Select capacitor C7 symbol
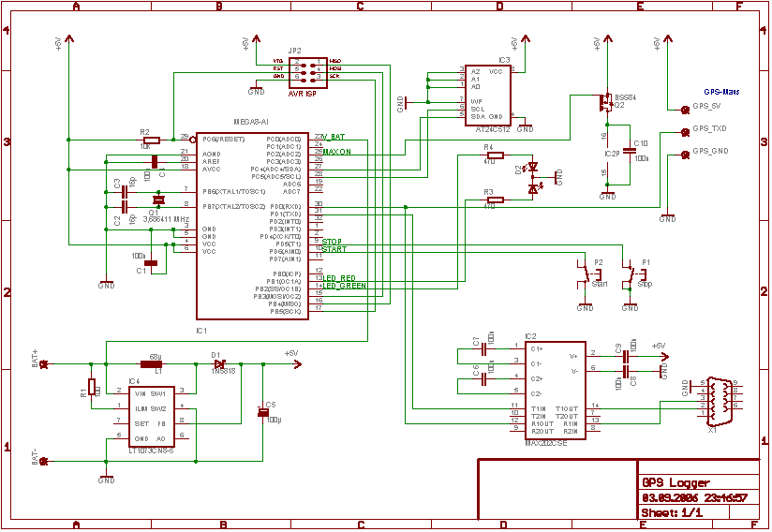Image resolution: width=772 pixels, height=532 pixels. click(x=484, y=349)
